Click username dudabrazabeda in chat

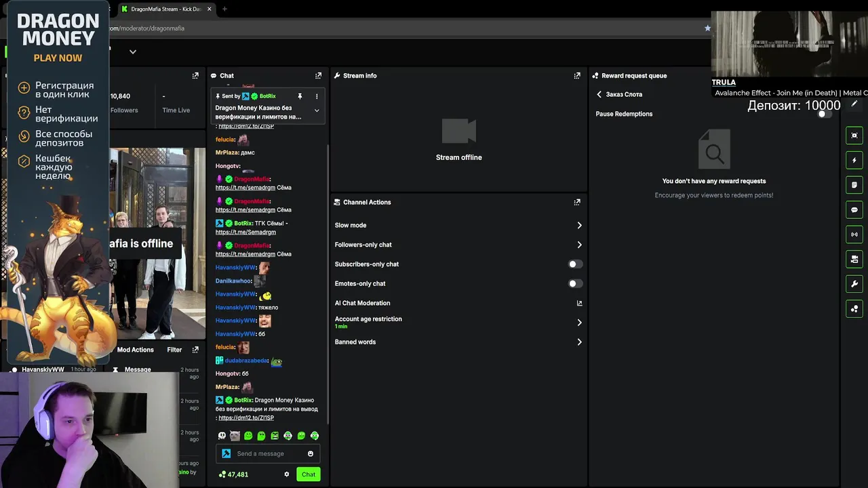pos(246,361)
